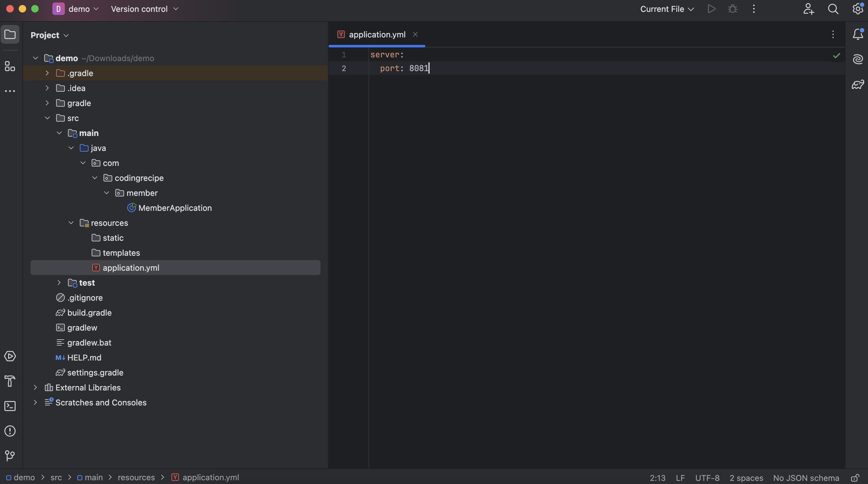Click the Debug bug icon

click(x=733, y=9)
